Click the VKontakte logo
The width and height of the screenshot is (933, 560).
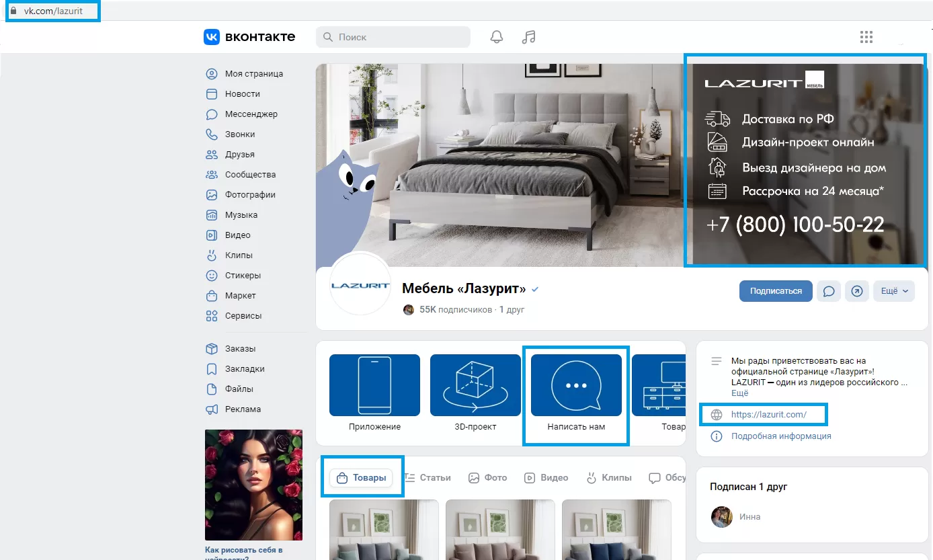tap(249, 37)
